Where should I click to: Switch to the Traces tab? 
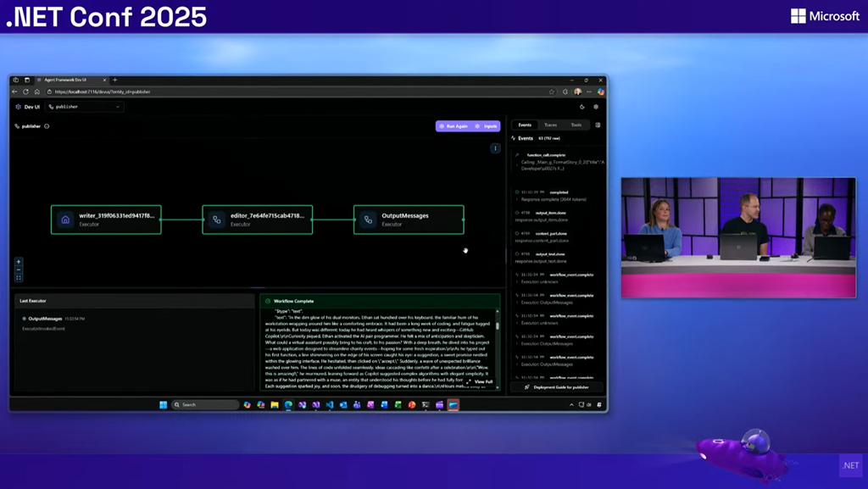coord(550,125)
